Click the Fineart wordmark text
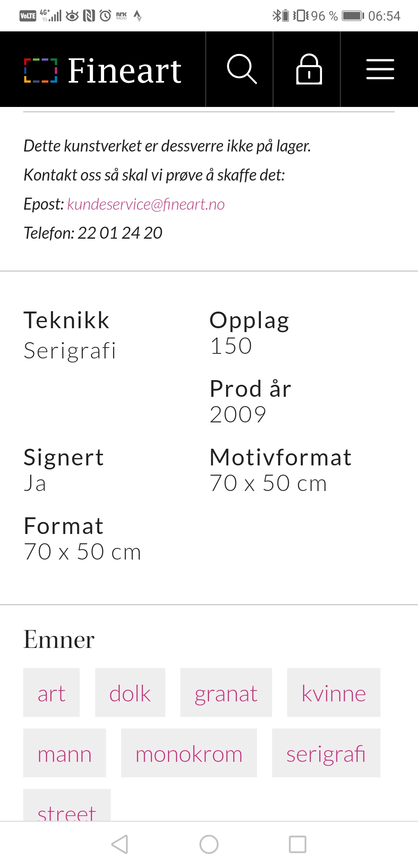 click(x=125, y=71)
